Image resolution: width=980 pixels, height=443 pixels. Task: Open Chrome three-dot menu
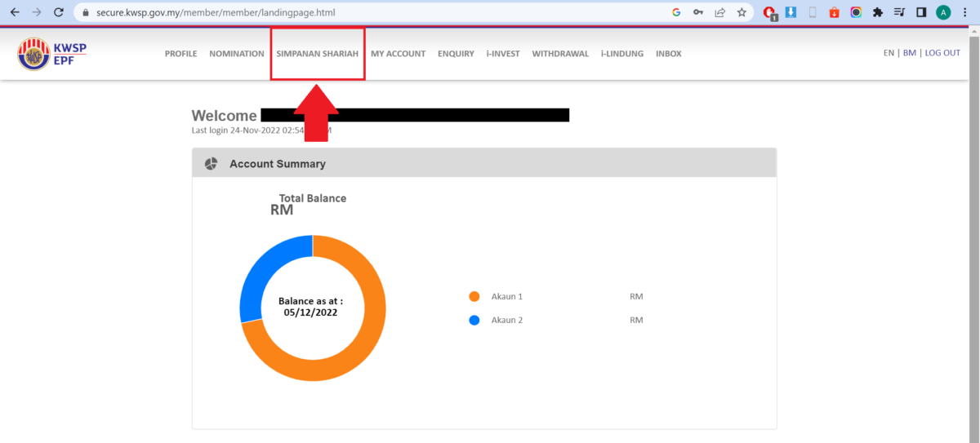(x=966, y=12)
